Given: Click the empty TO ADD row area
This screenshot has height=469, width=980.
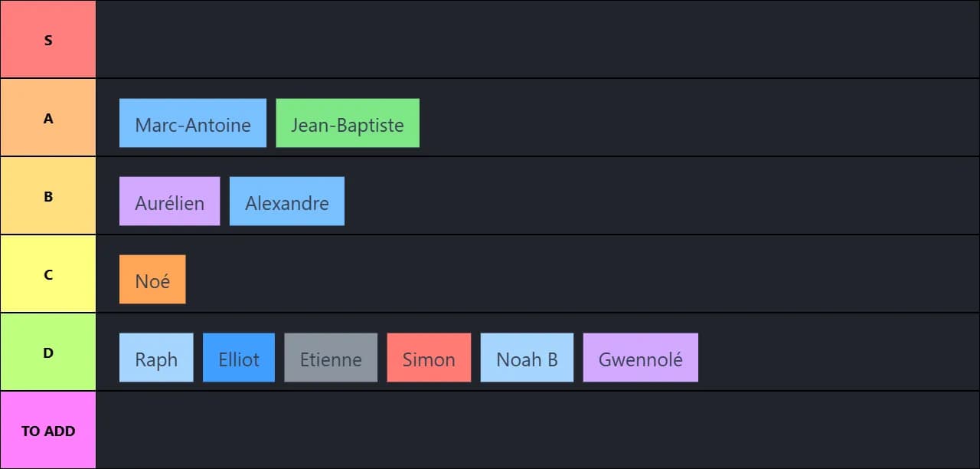Looking at the screenshot, I should (536, 430).
